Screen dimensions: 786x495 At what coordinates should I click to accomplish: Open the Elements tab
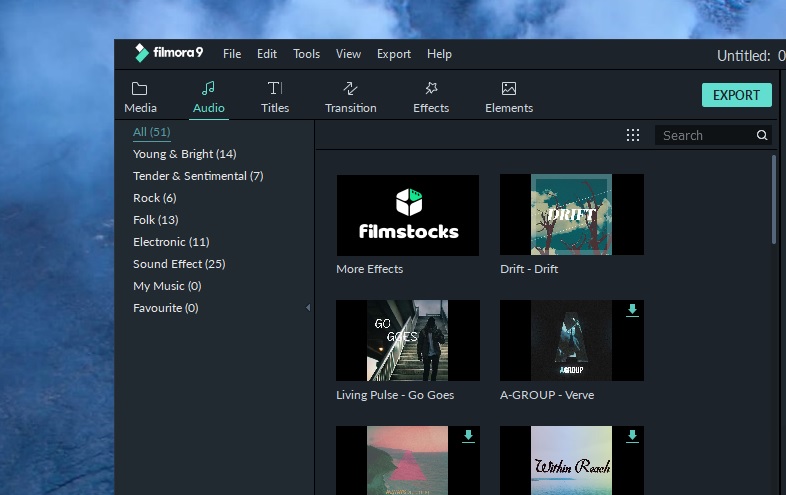pos(509,97)
